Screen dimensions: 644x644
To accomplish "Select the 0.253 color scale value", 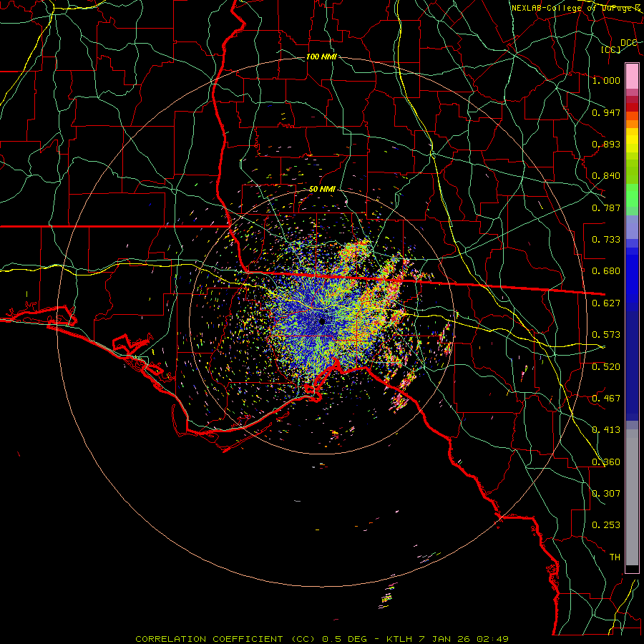I will pyautogui.click(x=606, y=525).
